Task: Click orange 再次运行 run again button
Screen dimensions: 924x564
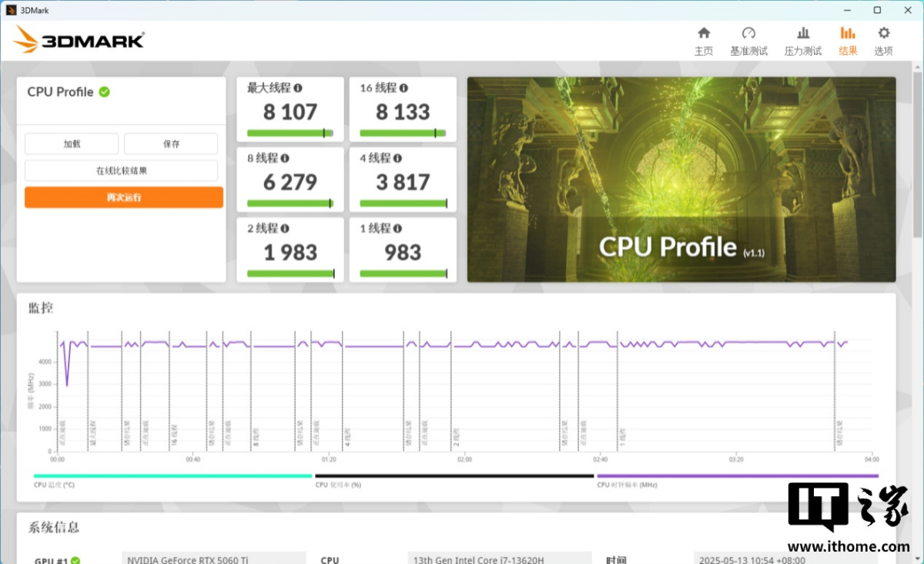Action: coord(124,197)
